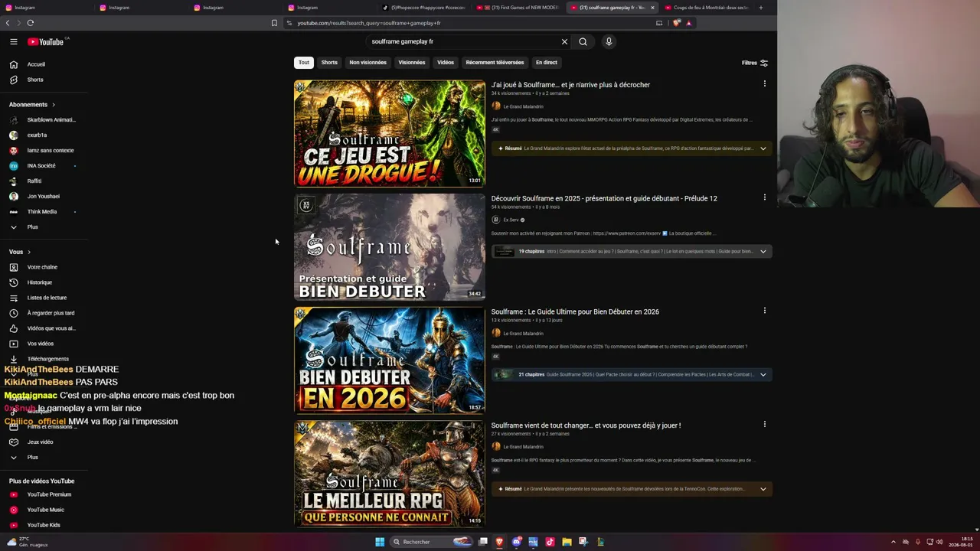Screen dimensions: 980x551
Task: Select the Vidéos filter chip
Action: pos(446,63)
